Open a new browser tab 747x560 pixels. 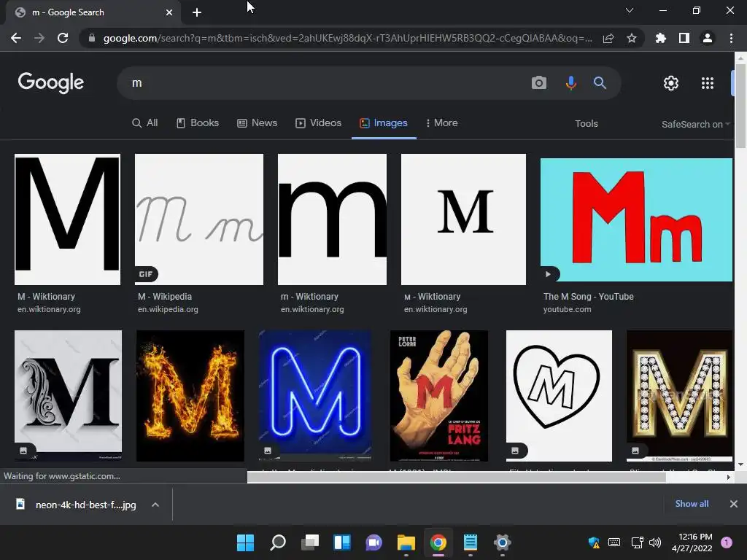197,12
